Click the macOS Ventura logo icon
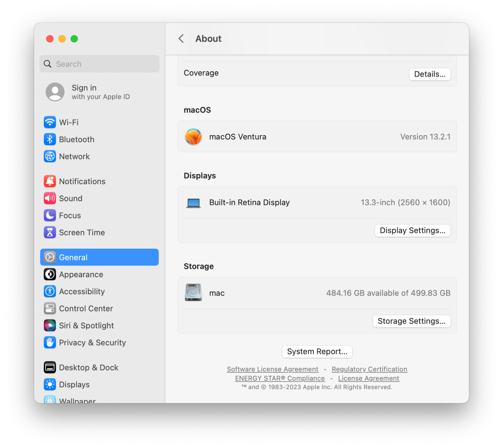The image size is (503, 448). [193, 137]
